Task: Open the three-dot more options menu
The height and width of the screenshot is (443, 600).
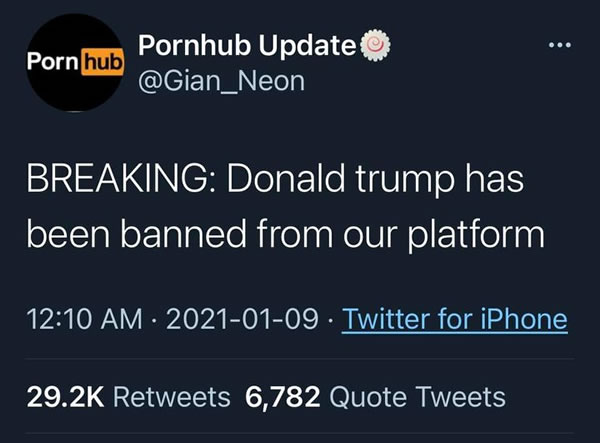Action: pyautogui.click(x=563, y=48)
